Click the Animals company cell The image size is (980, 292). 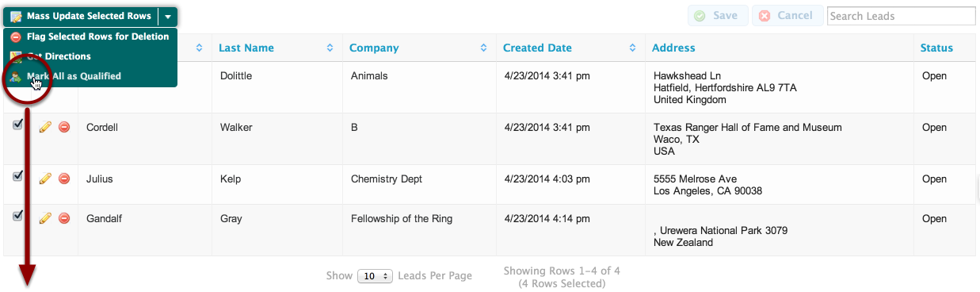tap(420, 87)
